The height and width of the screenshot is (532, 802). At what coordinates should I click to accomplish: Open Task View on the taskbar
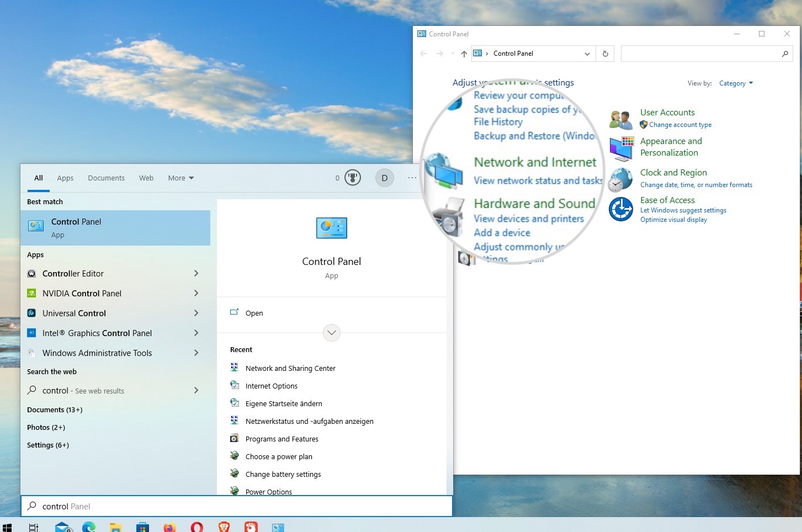click(x=34, y=528)
